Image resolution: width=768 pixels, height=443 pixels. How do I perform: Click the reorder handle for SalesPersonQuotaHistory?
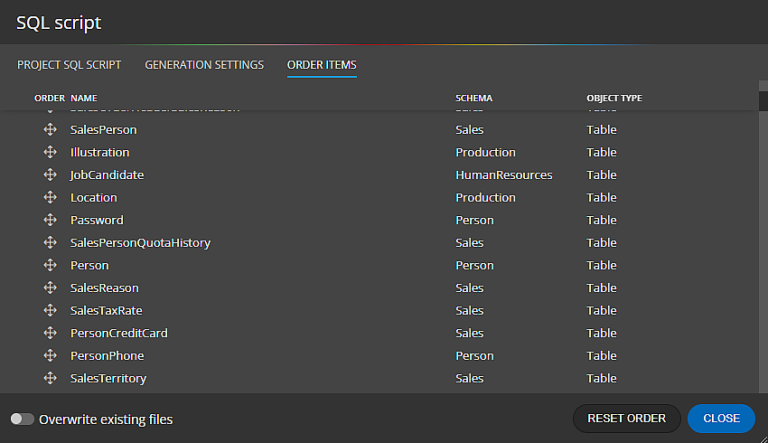point(50,243)
